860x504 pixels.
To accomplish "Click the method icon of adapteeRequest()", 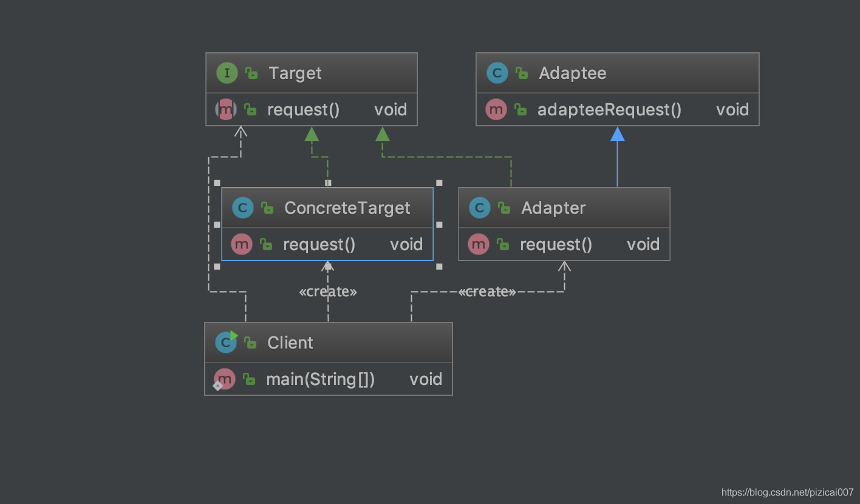I will (x=496, y=110).
